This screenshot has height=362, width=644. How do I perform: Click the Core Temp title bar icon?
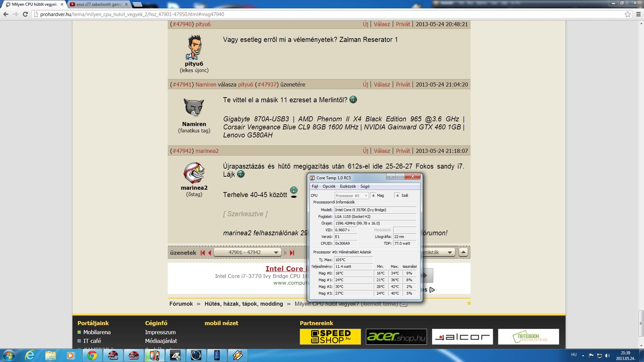pos(312,178)
